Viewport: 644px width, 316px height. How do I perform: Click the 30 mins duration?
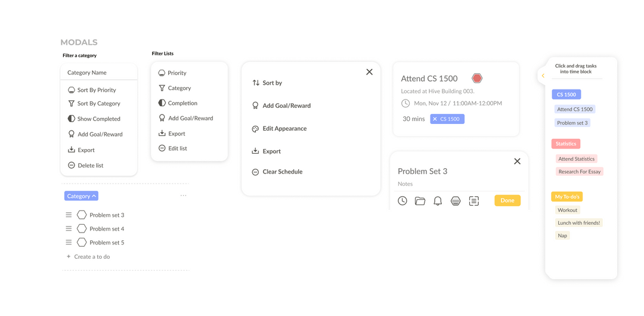(414, 119)
